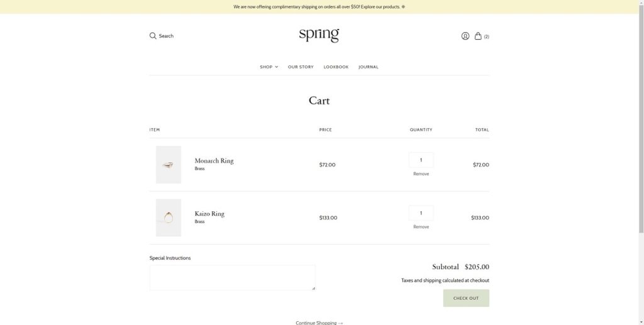The height and width of the screenshot is (325, 644).
Task: Click the search magnifier icon
Action: click(x=153, y=36)
